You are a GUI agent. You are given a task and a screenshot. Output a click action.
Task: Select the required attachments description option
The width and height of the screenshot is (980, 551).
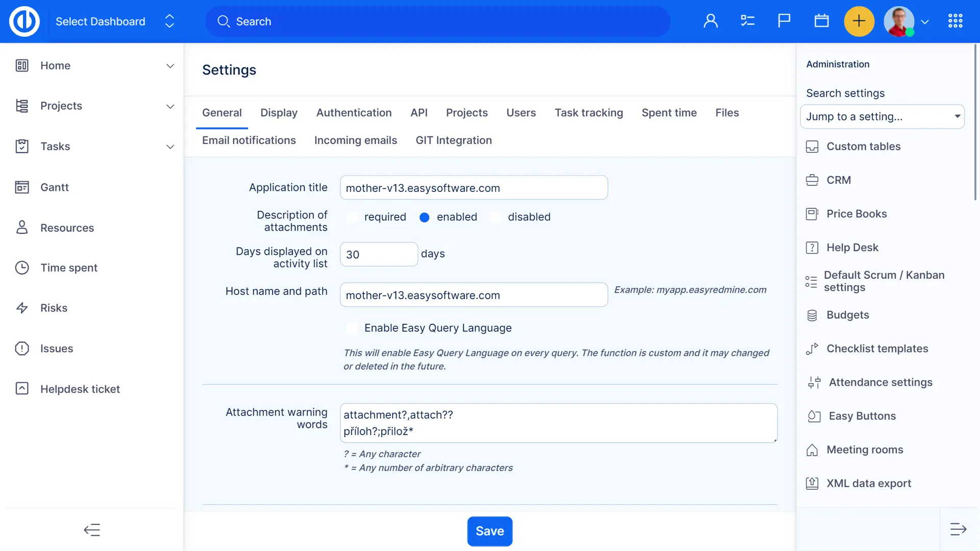click(352, 217)
